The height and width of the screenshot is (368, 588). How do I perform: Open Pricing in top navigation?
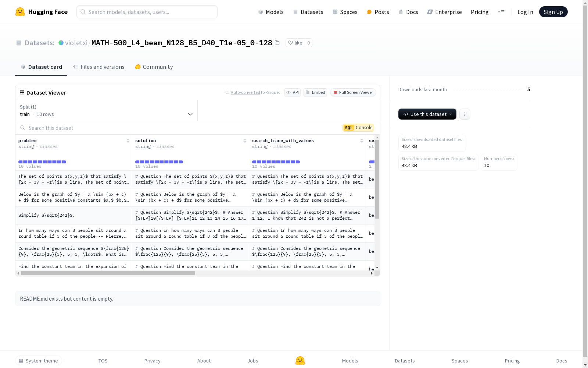pyautogui.click(x=480, y=12)
